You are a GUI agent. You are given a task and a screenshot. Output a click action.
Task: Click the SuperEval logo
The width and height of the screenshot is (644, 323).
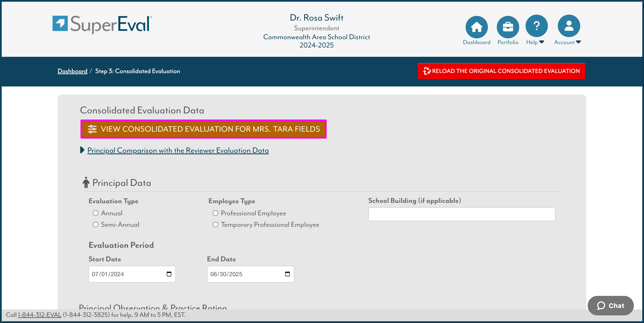[102, 24]
